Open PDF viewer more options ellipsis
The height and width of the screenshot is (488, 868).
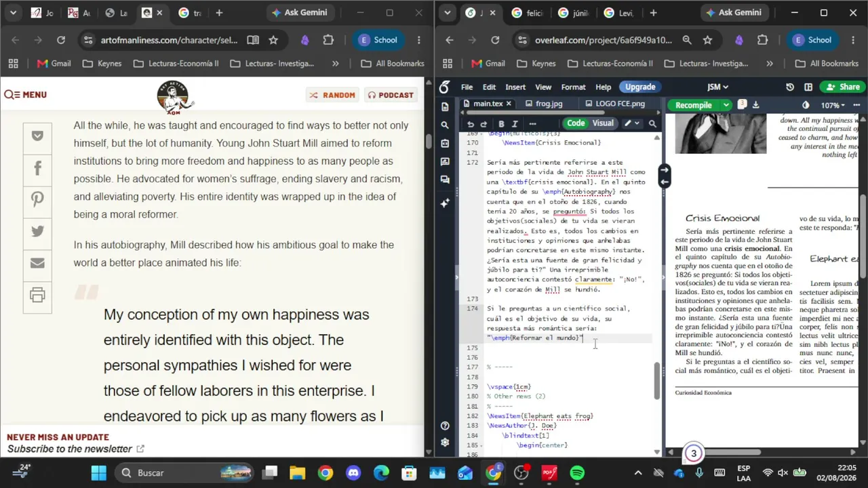pyautogui.click(x=857, y=105)
